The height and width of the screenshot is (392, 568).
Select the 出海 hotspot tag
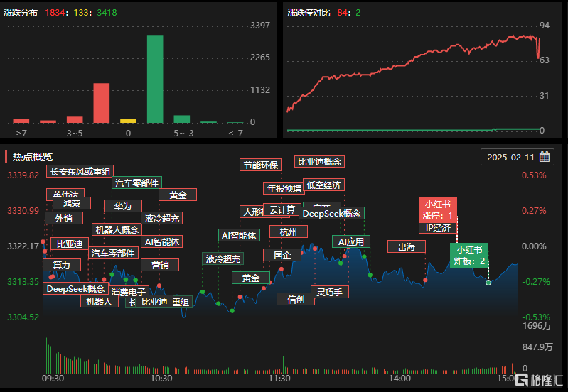[407, 247]
